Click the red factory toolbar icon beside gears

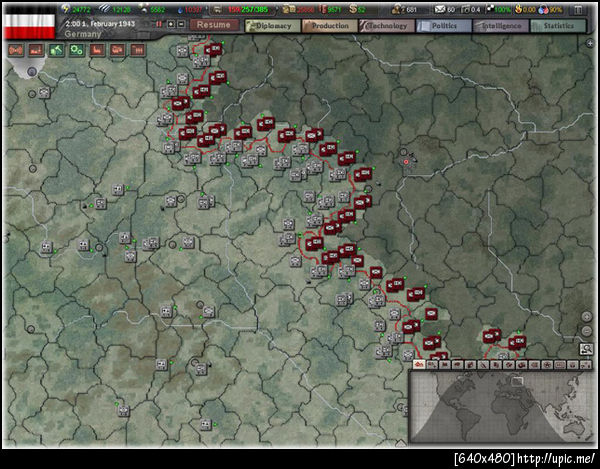pyautogui.click(x=97, y=50)
